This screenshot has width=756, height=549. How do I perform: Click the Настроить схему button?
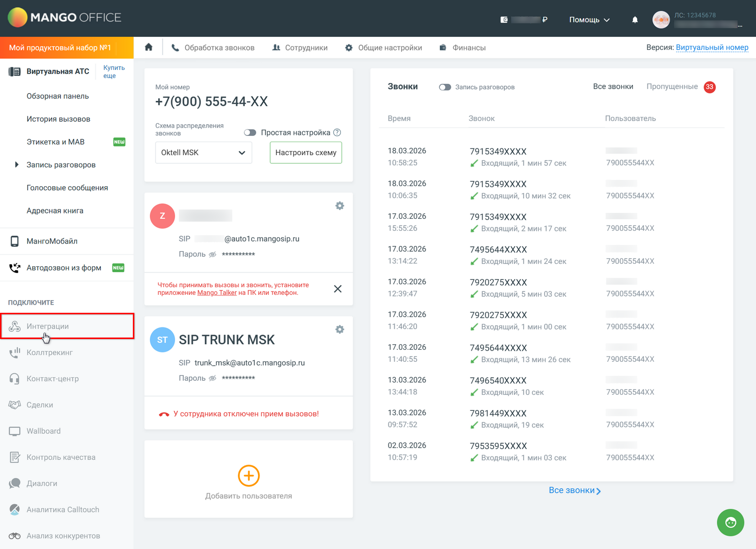306,152
